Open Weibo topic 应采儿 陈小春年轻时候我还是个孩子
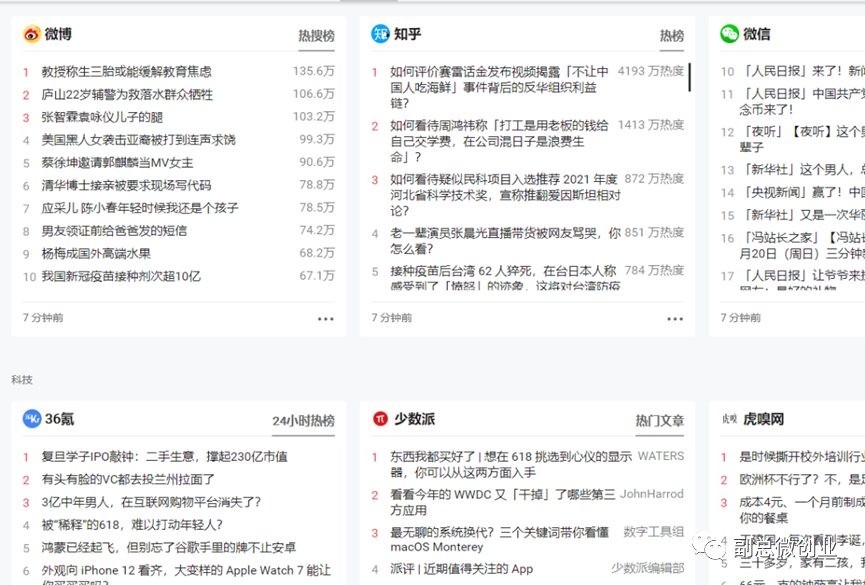Image resolution: width=865 pixels, height=585 pixels. coord(140,208)
